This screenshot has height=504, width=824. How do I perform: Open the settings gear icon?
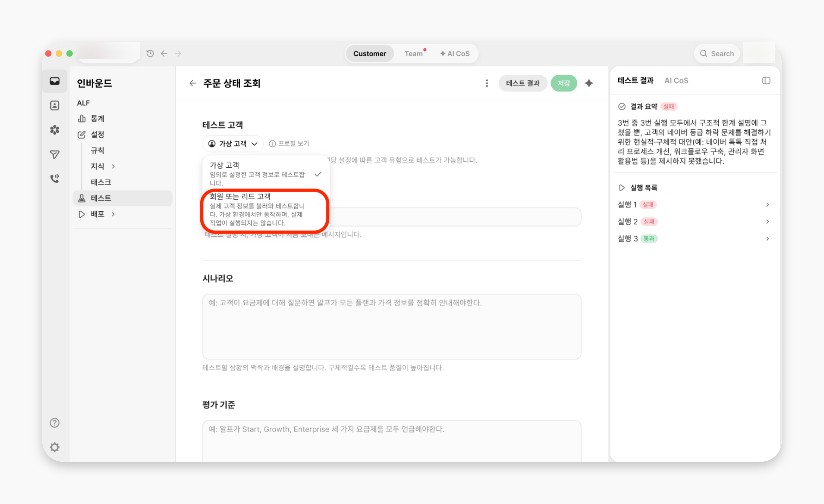pos(55,447)
